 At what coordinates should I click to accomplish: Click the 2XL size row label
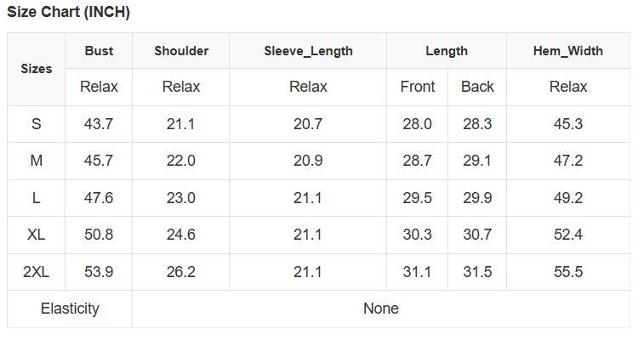(36, 272)
